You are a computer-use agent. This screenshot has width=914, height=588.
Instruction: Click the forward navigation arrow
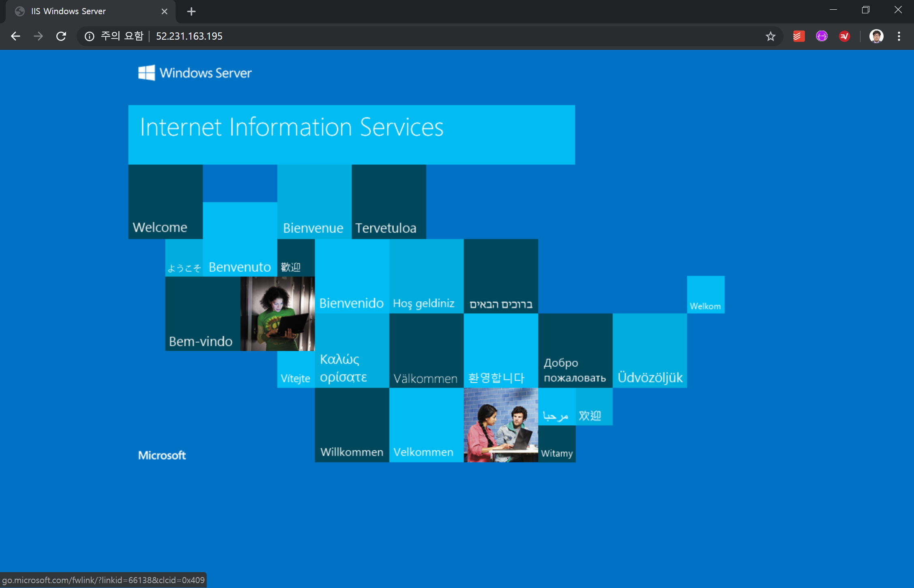point(38,36)
